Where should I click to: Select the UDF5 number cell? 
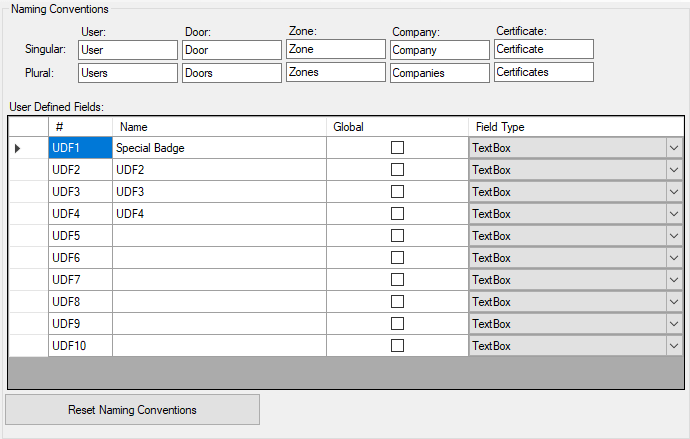[x=80, y=236]
